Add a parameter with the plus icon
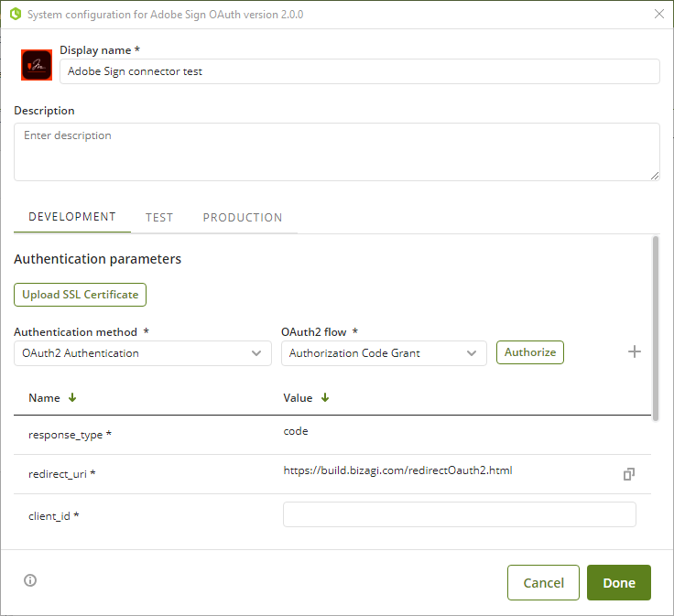 635,351
